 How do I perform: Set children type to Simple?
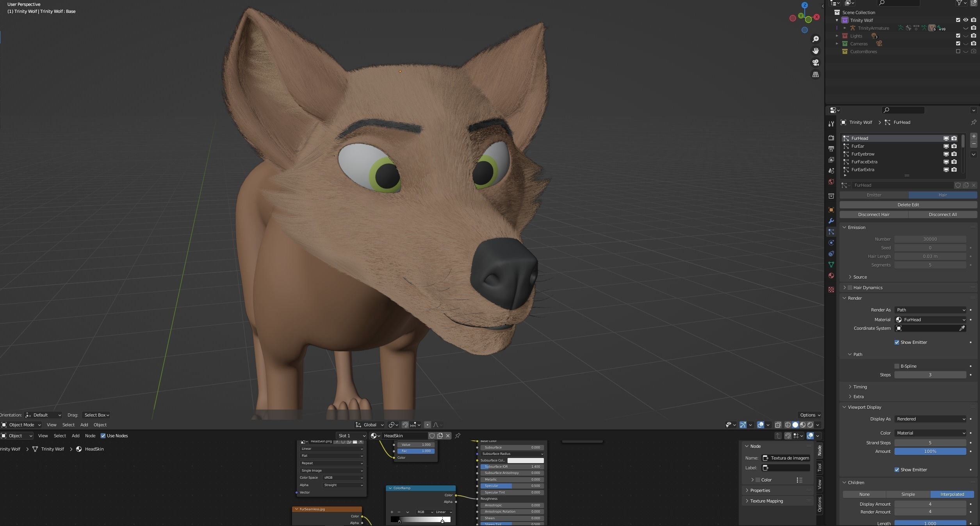(908, 494)
